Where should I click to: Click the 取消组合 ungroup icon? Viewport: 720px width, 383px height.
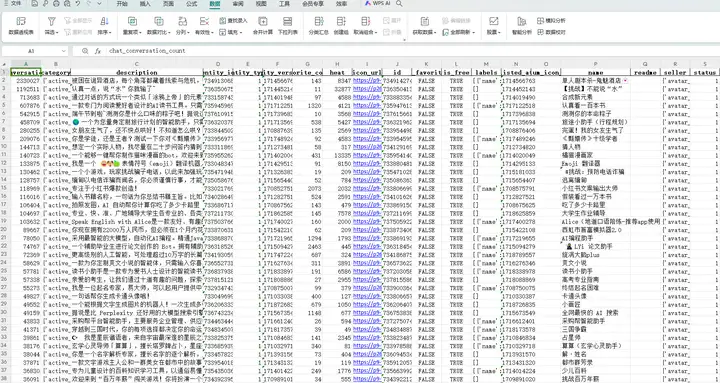365,22
